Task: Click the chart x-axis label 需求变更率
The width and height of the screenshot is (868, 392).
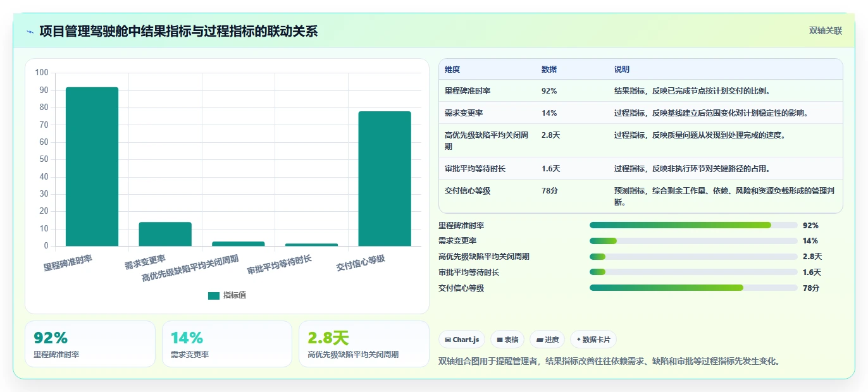Action: coord(146,262)
